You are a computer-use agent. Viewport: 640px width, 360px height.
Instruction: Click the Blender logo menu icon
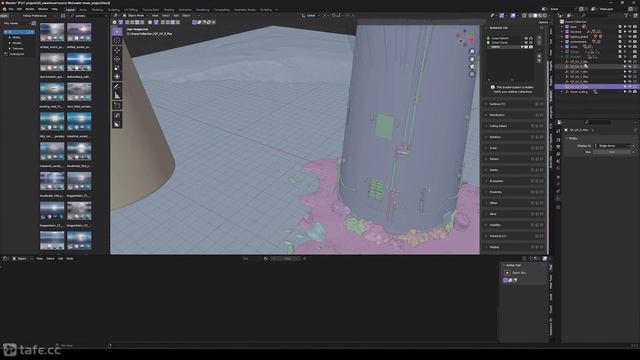point(4,9)
